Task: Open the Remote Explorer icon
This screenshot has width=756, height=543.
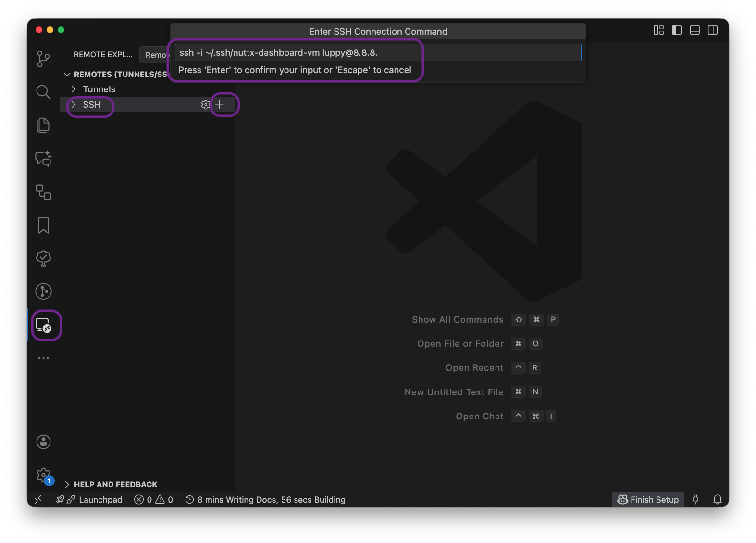Action: coord(43,326)
